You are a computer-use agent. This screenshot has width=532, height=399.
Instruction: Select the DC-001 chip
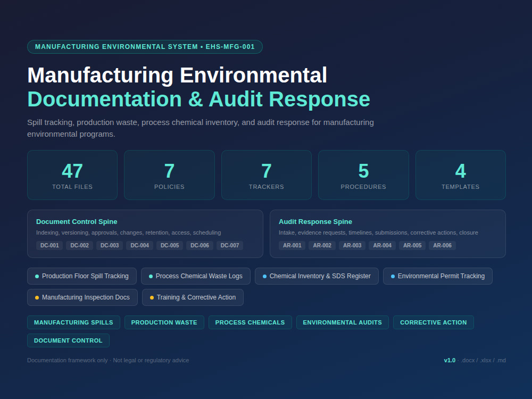tap(49, 245)
